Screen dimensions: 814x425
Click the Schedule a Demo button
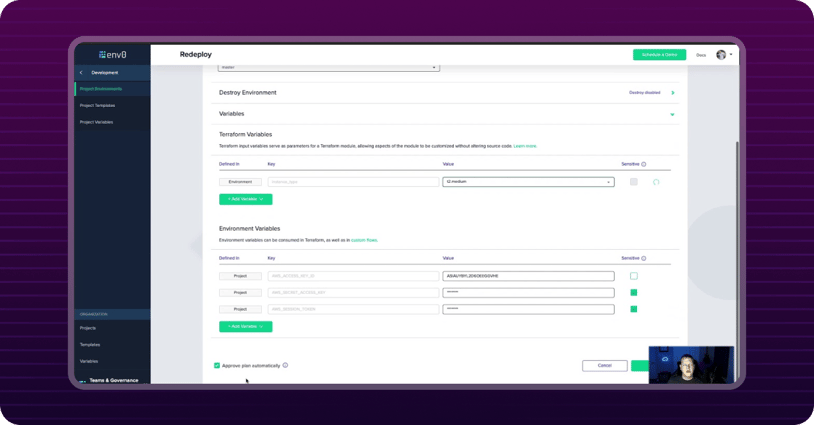659,55
